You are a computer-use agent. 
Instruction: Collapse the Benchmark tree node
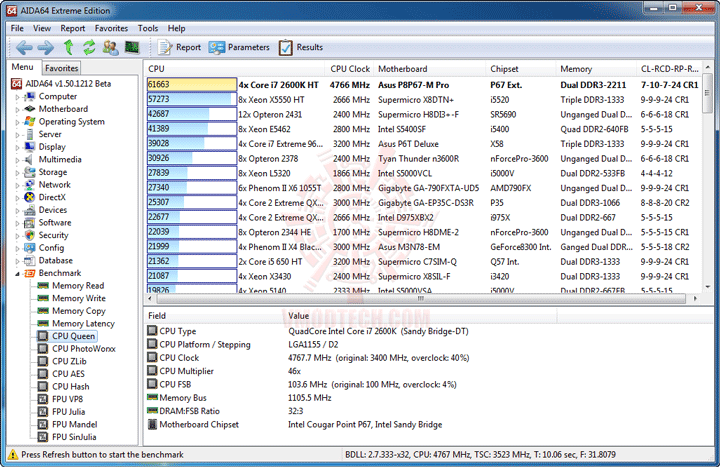(17, 274)
